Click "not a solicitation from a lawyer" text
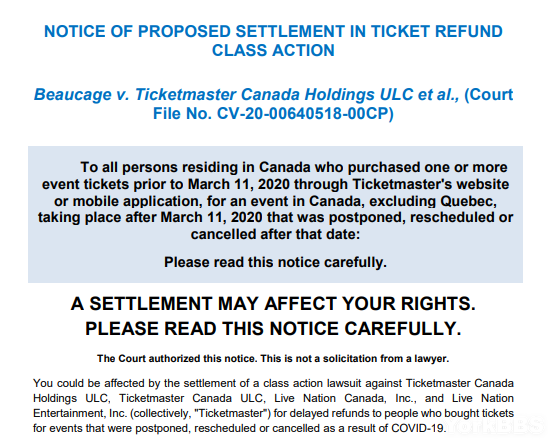Viewport: 553px width, 444px height. [x=372, y=359]
